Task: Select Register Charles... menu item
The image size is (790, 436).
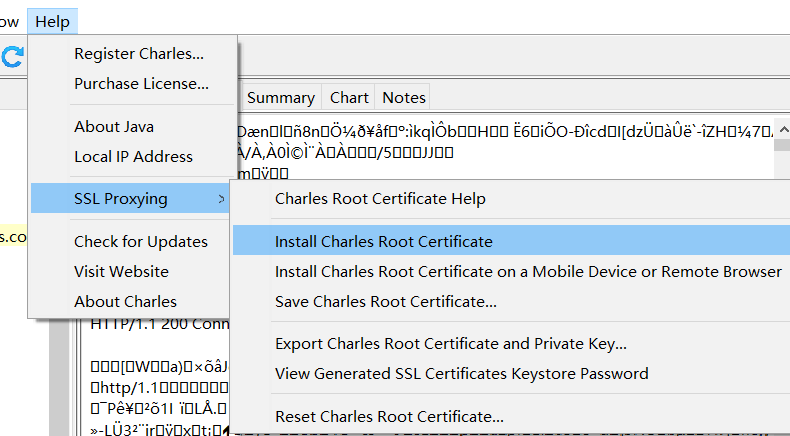Action: click(x=133, y=53)
